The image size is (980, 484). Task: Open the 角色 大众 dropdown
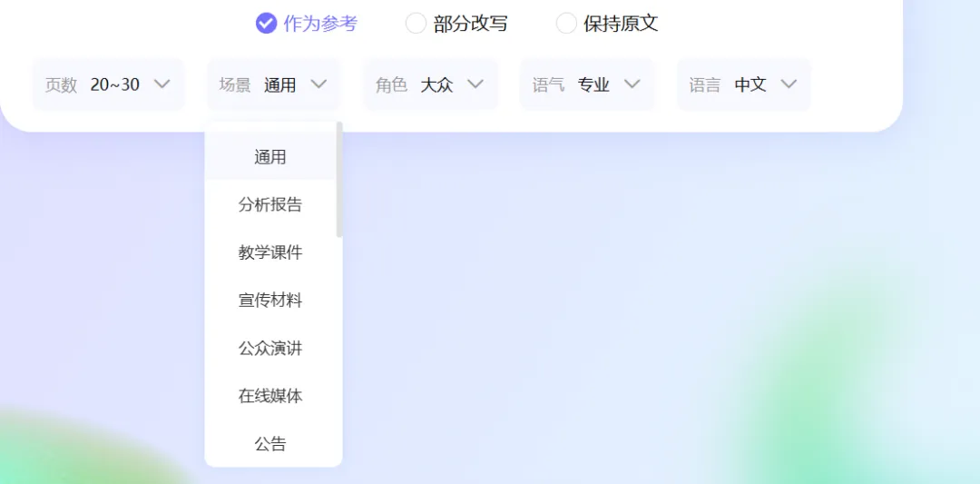(431, 84)
